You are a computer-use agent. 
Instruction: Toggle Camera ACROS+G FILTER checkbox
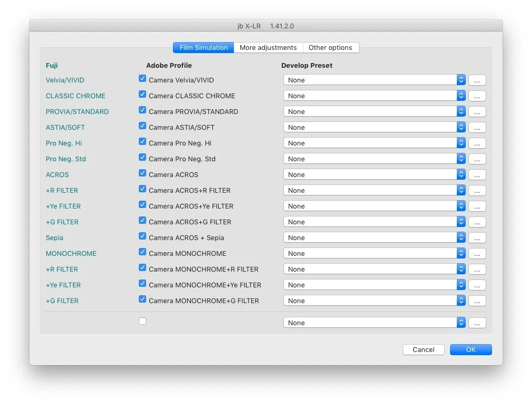tap(142, 221)
